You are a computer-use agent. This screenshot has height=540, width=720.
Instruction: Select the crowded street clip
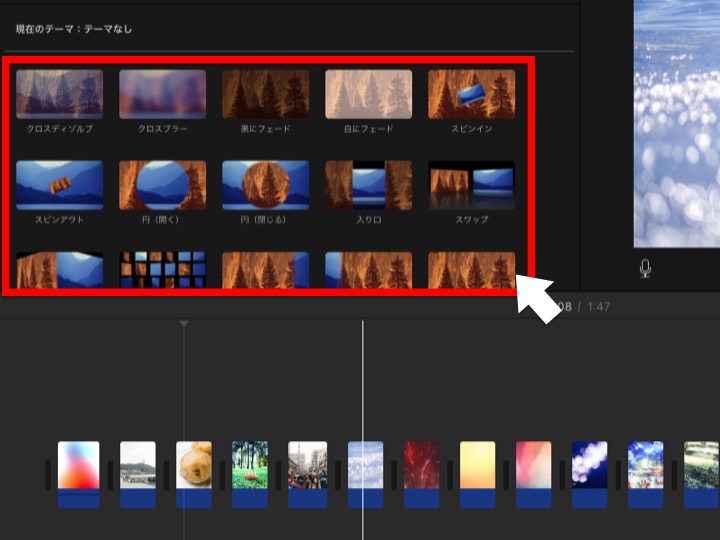(x=308, y=475)
